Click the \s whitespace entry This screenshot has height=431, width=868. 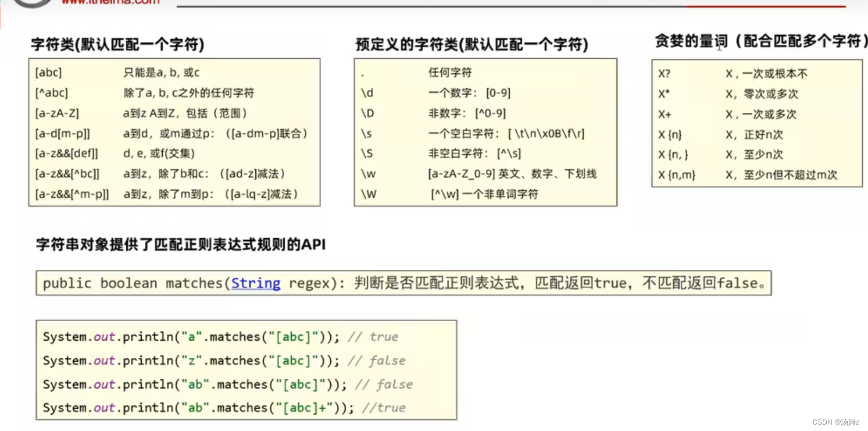366,133
